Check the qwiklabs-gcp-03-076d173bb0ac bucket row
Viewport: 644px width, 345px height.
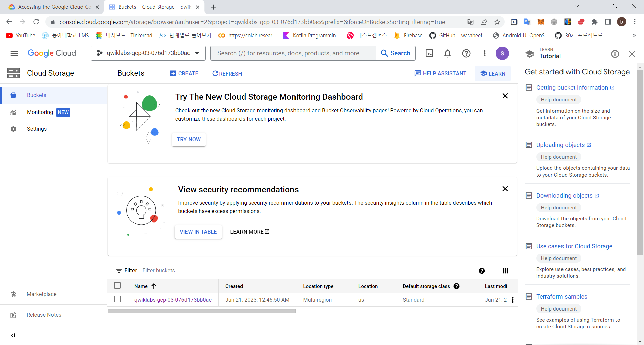117,299
